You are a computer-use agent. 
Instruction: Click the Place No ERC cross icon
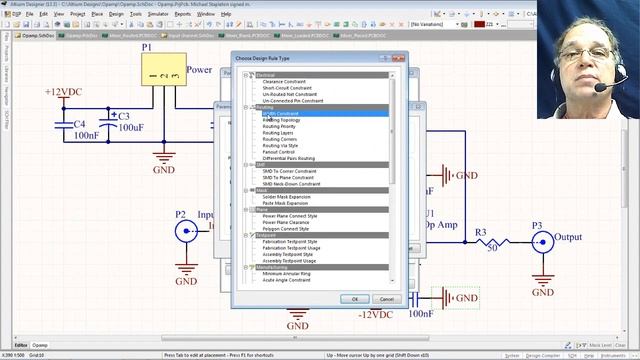(392, 24)
